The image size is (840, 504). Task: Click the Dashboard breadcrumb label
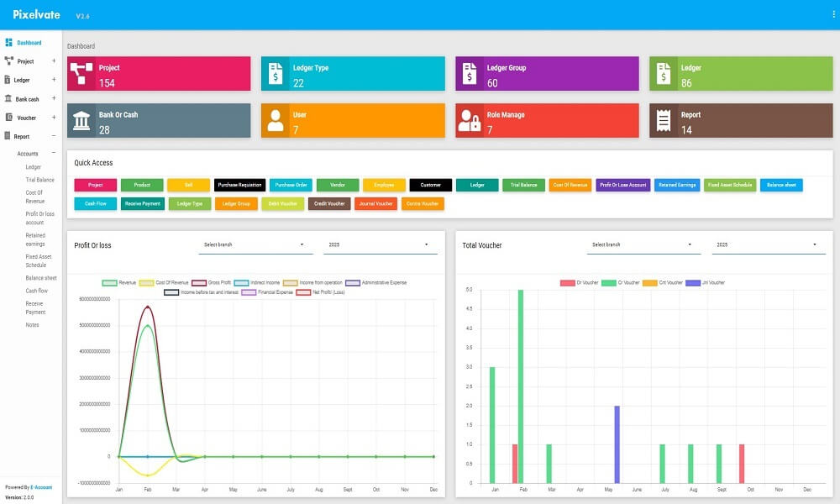(81, 45)
